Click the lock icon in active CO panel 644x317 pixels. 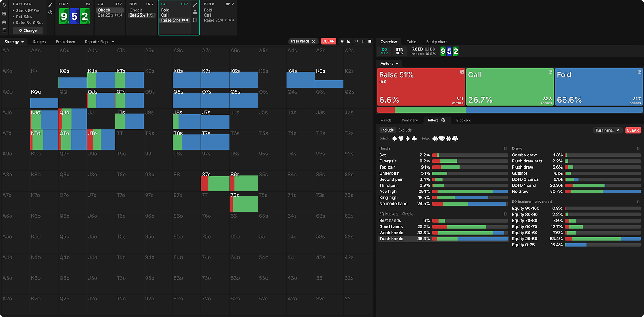(195, 13)
